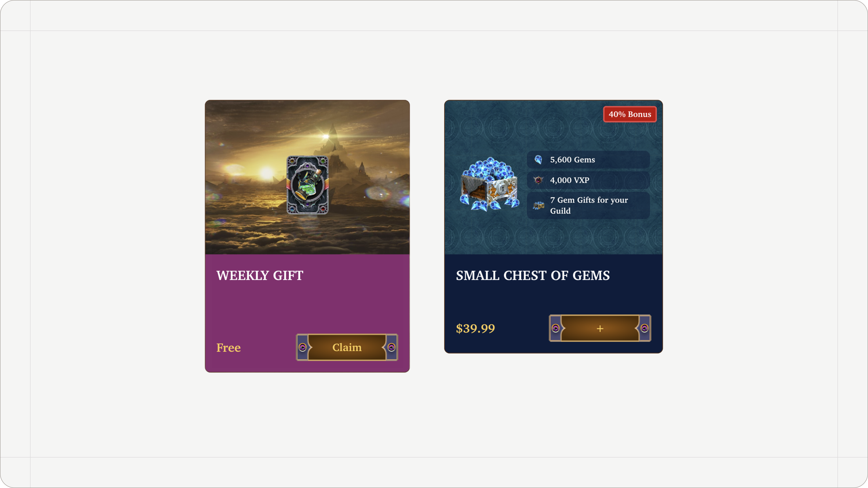Select the 7 Gem Gifts for your Guild row
Viewport: 868px width, 488px height.
point(588,205)
